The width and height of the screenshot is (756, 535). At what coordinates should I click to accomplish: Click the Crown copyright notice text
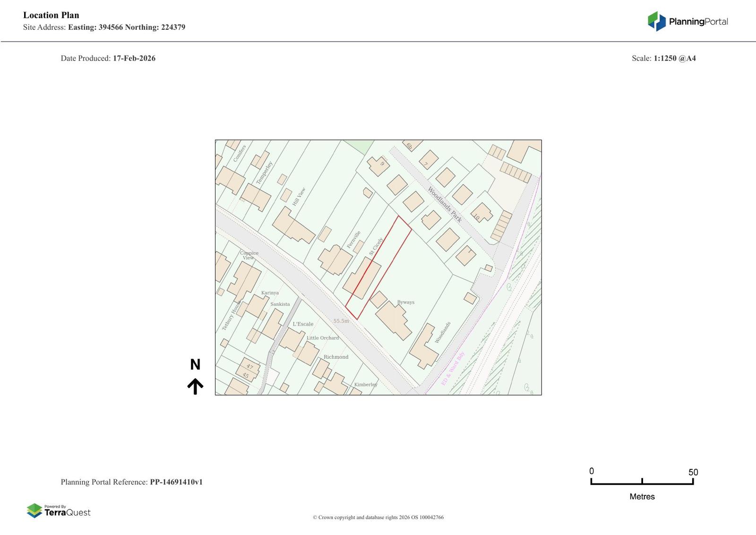click(x=378, y=517)
